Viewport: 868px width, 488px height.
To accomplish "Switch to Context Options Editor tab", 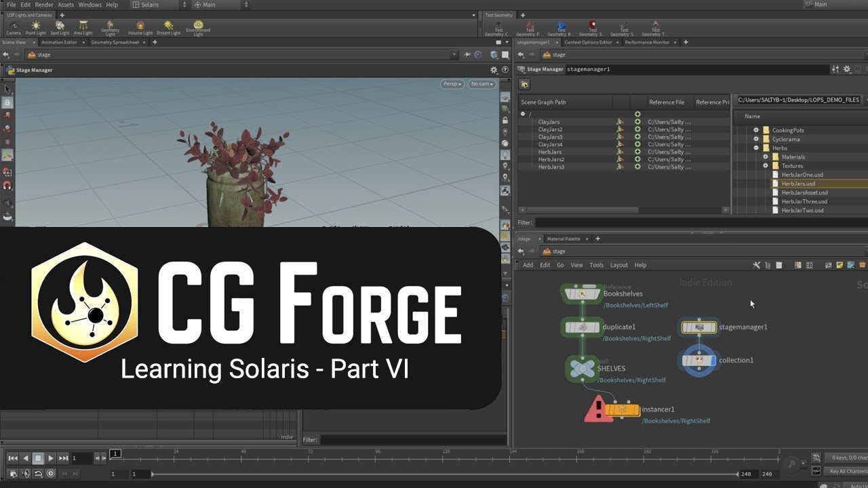I will [x=588, y=42].
